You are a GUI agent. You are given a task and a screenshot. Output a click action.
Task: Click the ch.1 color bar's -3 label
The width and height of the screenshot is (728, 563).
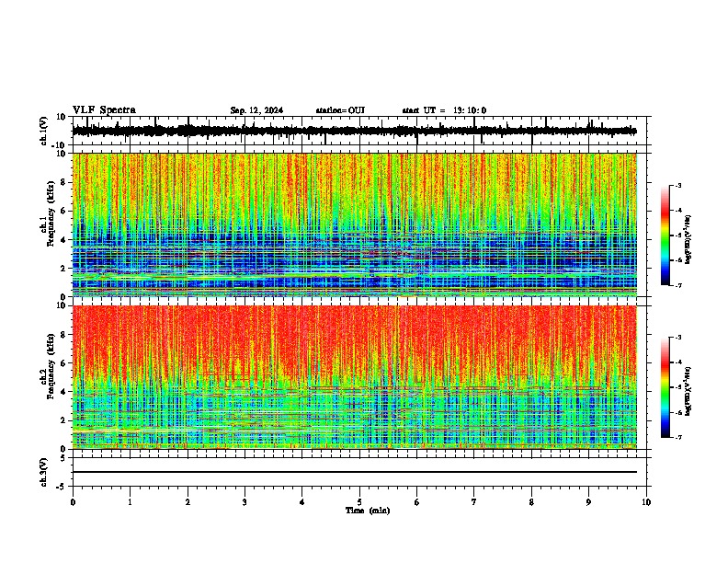tap(677, 185)
